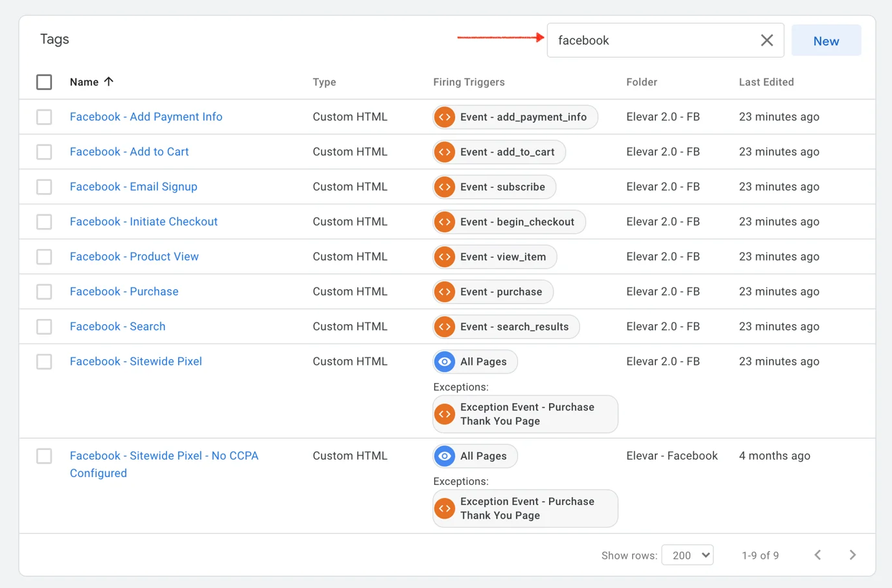Click the Folder column header
Screen dimensions: 892x588
pos(642,82)
